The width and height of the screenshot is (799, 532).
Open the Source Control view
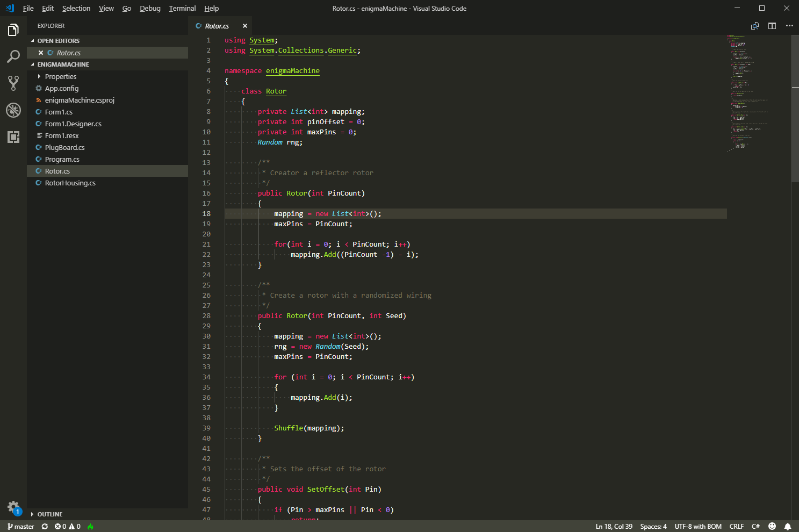(x=13, y=83)
